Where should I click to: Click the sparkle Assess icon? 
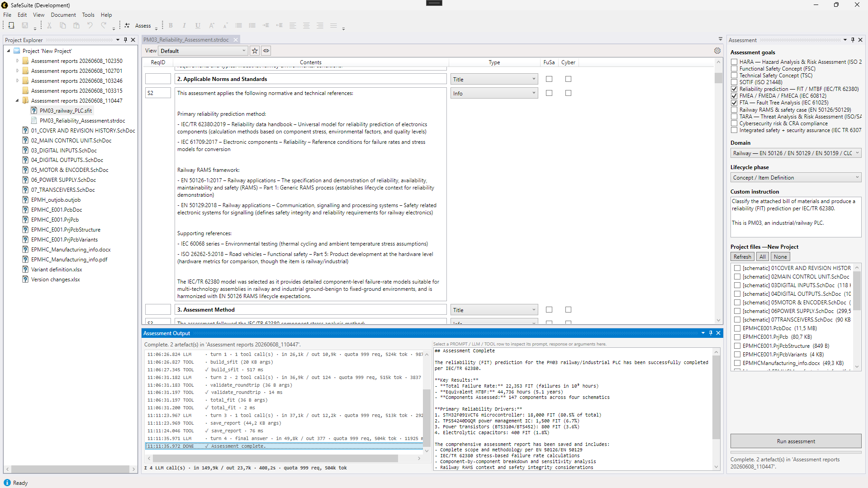(x=127, y=26)
